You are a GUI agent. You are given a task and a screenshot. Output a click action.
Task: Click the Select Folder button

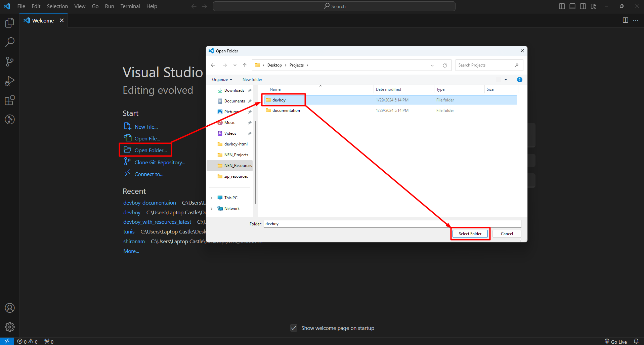470,234
